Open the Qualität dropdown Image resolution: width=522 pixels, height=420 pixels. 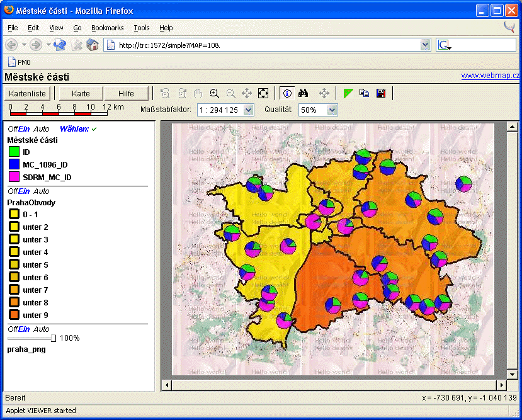(332, 110)
